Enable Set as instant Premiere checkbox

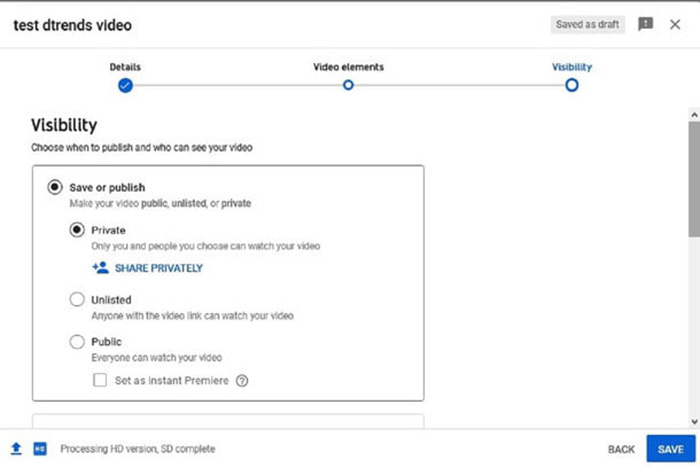(x=100, y=380)
